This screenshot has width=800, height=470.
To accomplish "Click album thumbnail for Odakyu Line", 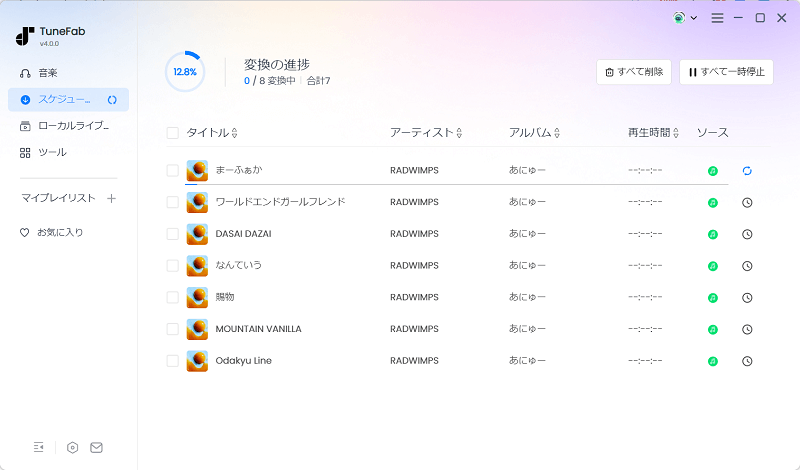I will 197,361.
